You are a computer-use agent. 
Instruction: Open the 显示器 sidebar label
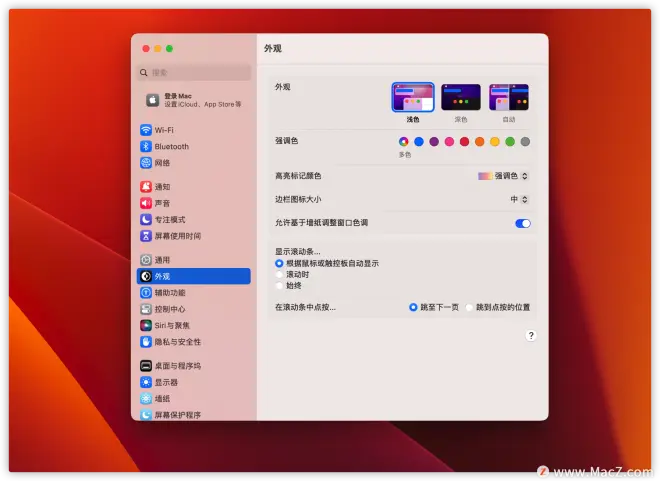[x=166, y=382]
